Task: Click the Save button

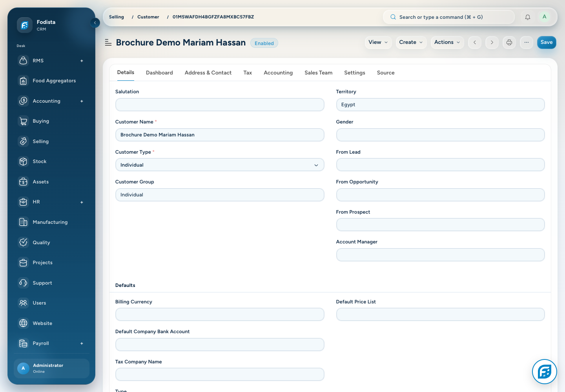Action: (547, 42)
